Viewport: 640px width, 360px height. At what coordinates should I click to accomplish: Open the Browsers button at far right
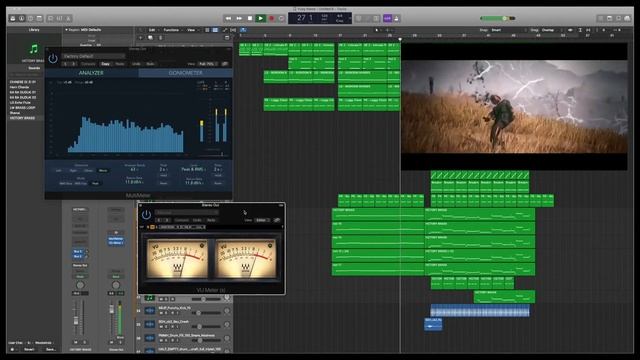[627, 18]
